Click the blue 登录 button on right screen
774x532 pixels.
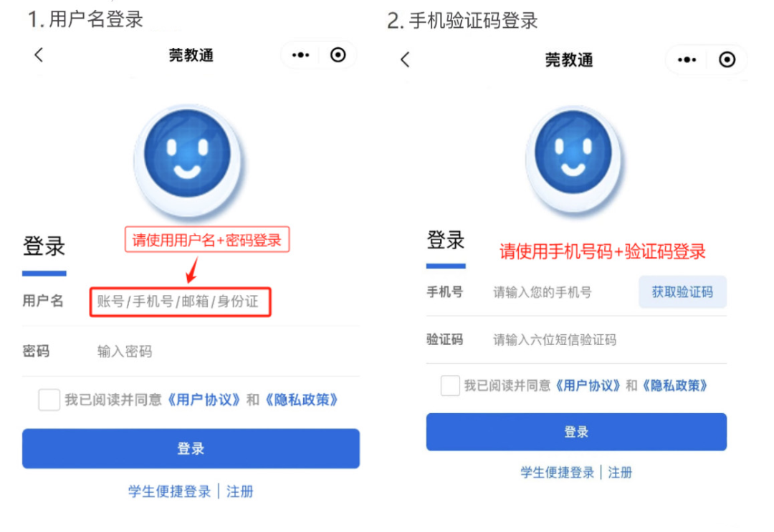click(576, 432)
